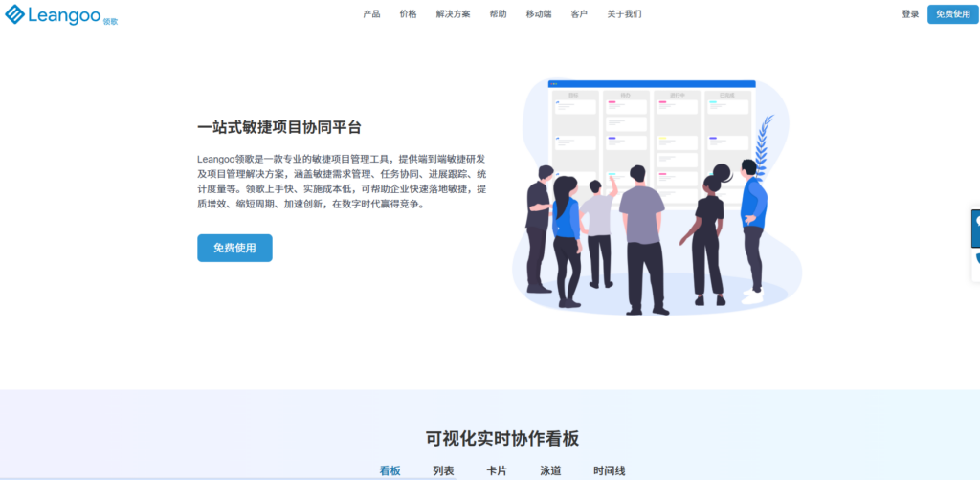Open the chat widget on right edge

click(975, 228)
